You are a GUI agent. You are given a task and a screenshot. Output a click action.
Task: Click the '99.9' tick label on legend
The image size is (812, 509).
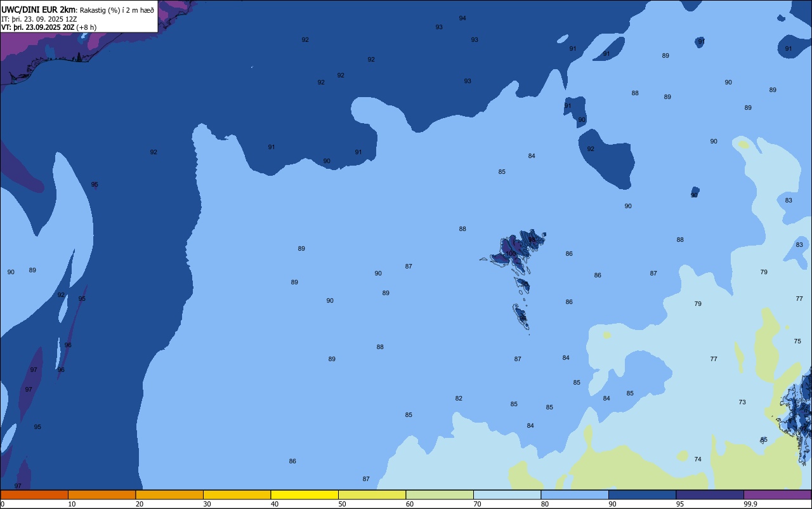(x=750, y=504)
